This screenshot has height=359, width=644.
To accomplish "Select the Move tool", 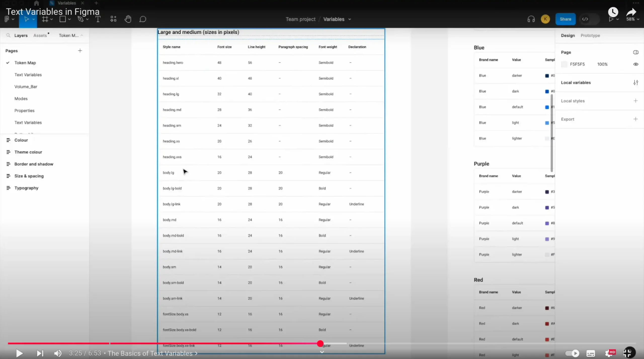I will [26, 19].
